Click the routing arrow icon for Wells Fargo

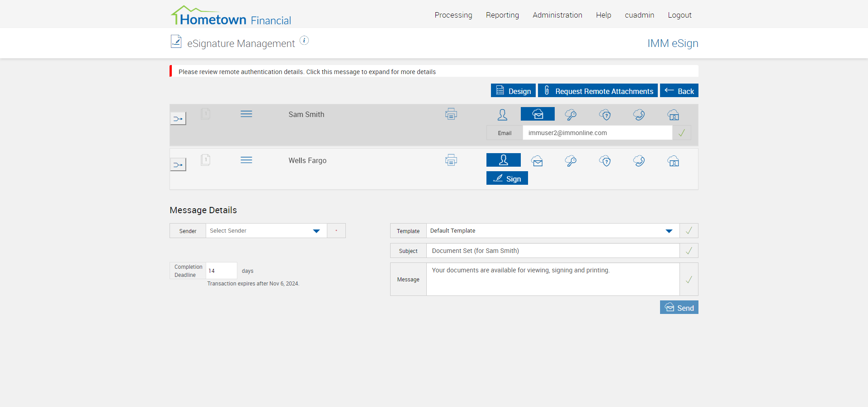pyautogui.click(x=178, y=164)
